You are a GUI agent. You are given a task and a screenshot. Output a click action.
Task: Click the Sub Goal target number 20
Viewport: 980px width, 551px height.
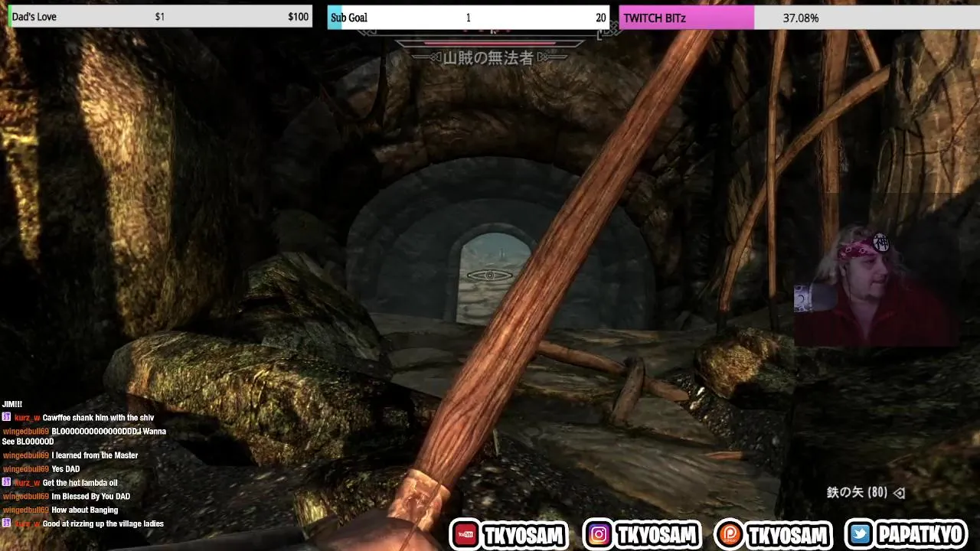[600, 18]
